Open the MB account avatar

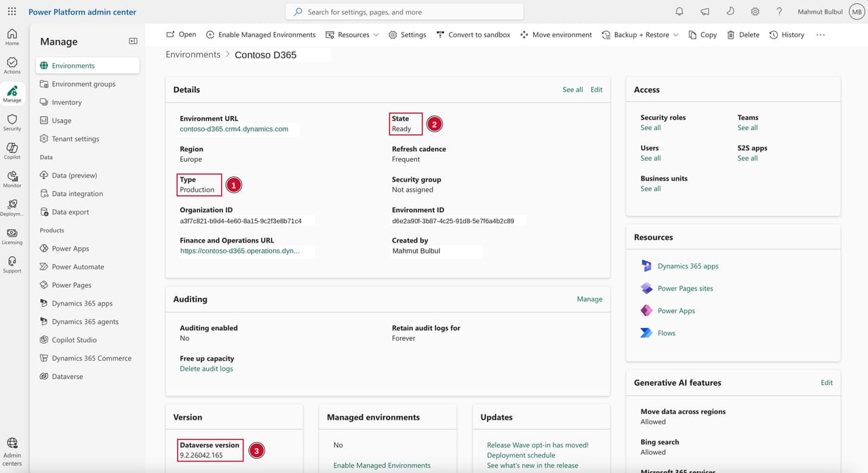[x=856, y=12]
